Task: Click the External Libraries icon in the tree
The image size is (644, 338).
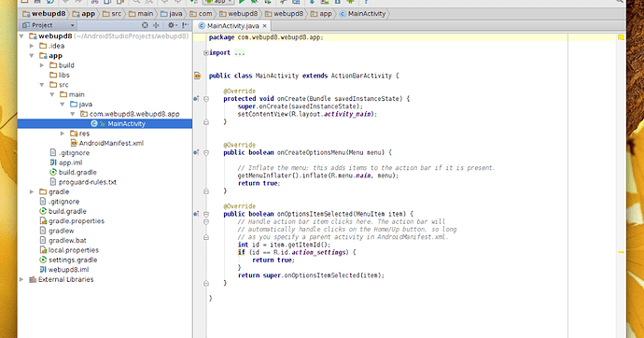Action: 33,279
